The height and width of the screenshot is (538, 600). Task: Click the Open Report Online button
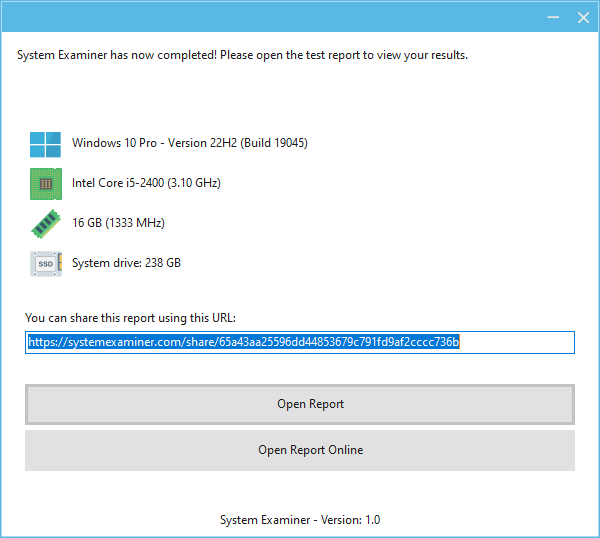300,450
